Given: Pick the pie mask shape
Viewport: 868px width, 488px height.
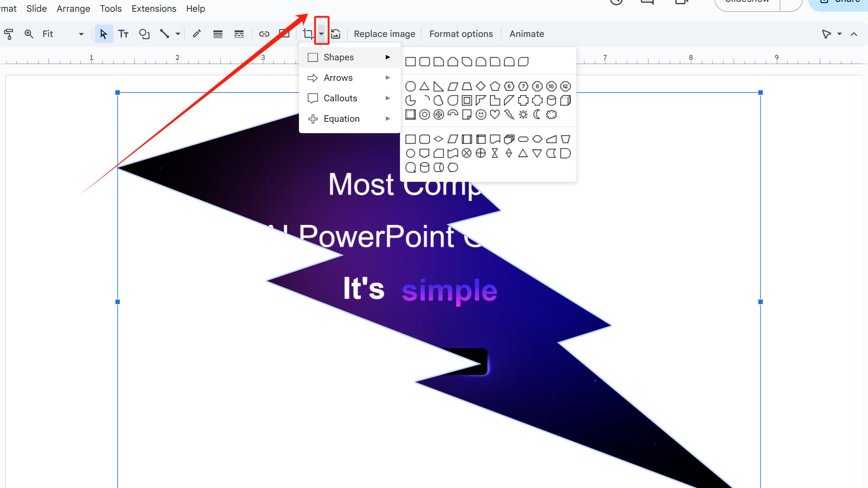Looking at the screenshot, I should pyautogui.click(x=411, y=100).
